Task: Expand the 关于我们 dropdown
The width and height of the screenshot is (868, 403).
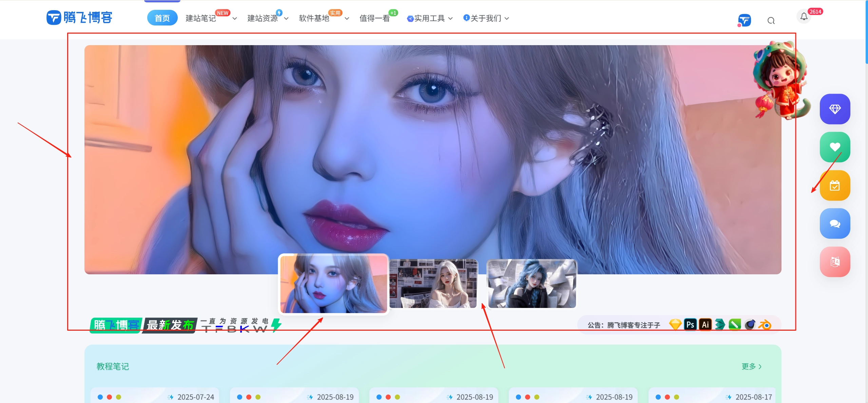Action: pos(485,19)
